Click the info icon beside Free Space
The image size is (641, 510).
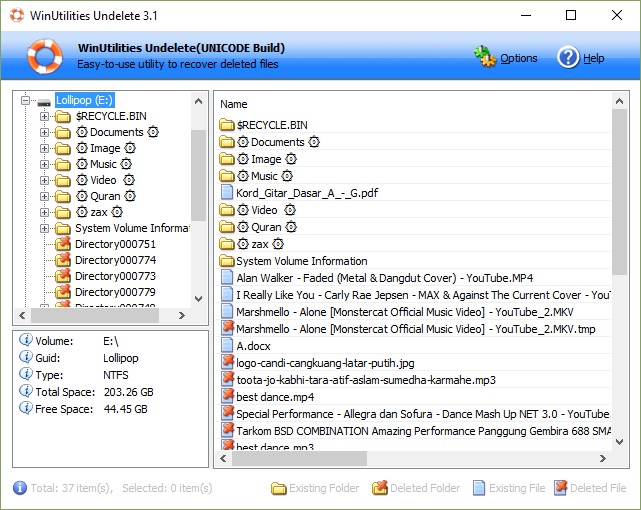26,408
